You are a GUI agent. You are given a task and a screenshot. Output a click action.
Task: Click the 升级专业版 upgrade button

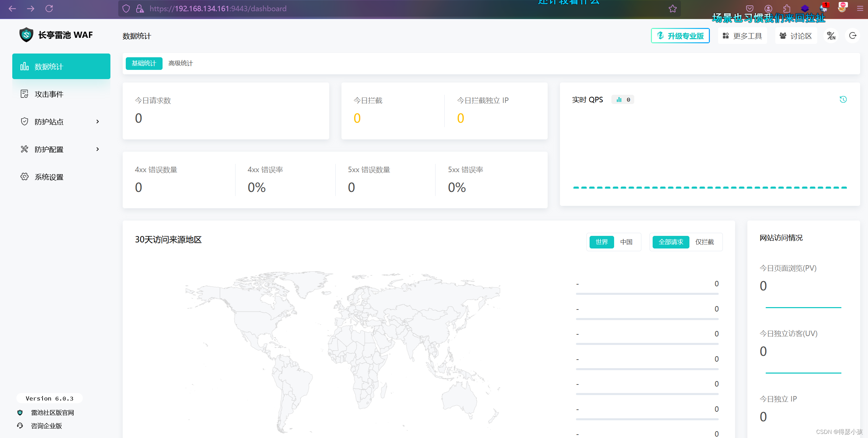(x=680, y=36)
